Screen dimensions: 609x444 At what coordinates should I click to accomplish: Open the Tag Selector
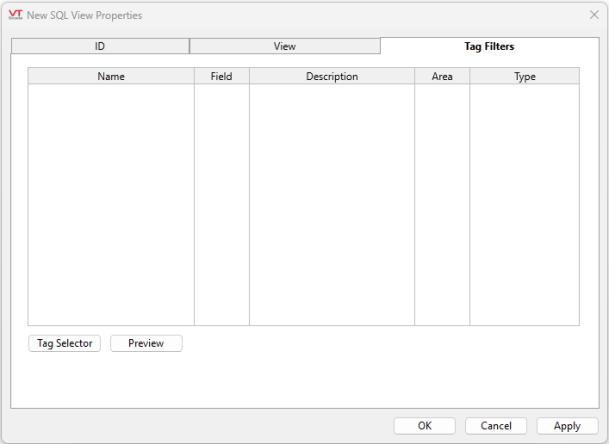[x=65, y=343]
